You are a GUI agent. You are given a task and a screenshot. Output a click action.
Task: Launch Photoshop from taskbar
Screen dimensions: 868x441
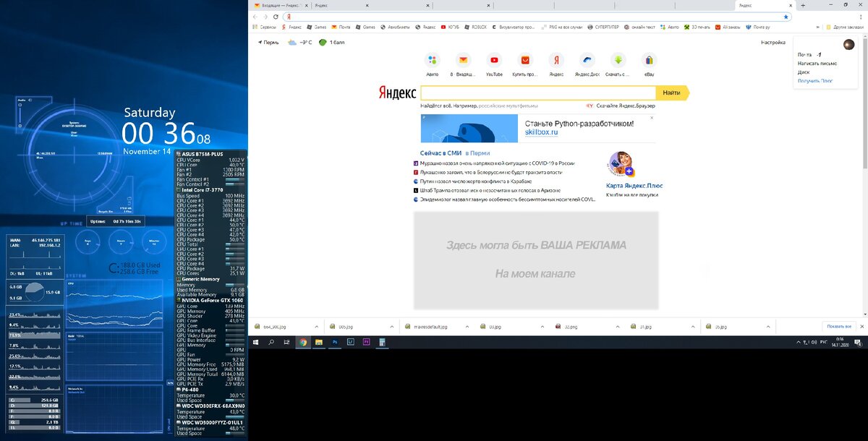335,342
